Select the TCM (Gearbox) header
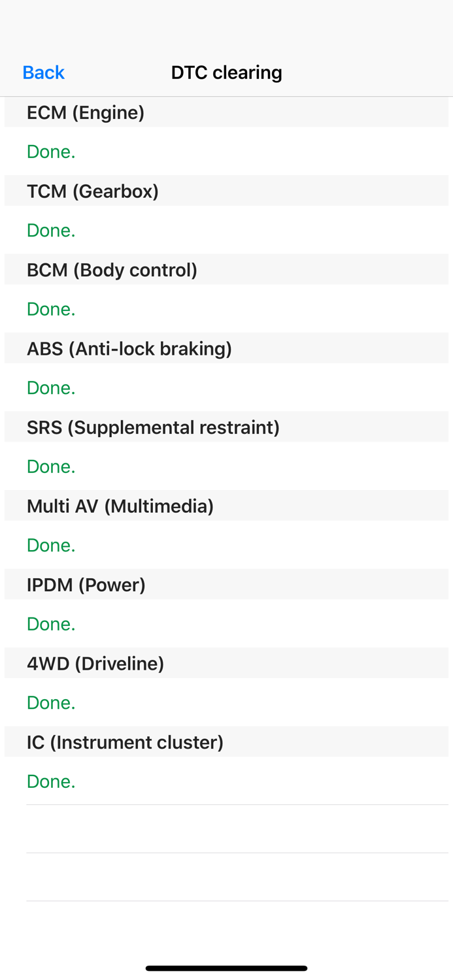This screenshot has width=453, height=980. pyautogui.click(x=93, y=191)
